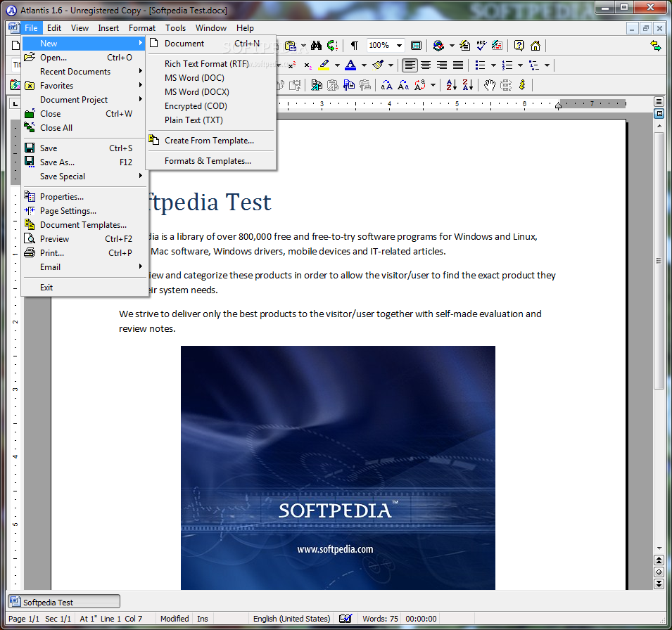Viewport: 672px width, 630px height.
Task: Toggle right text alignment
Action: (442, 65)
